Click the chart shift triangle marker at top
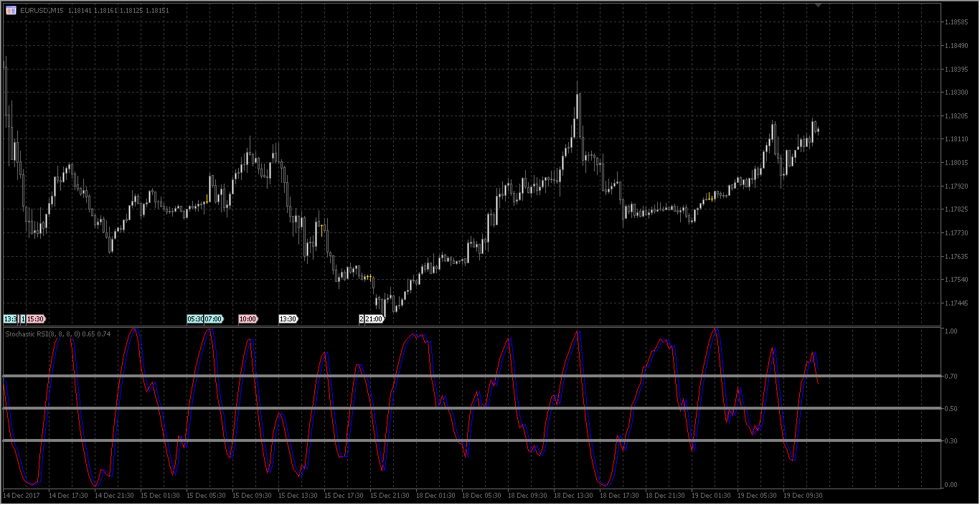Viewport: 980px width, 505px height. (x=818, y=4)
